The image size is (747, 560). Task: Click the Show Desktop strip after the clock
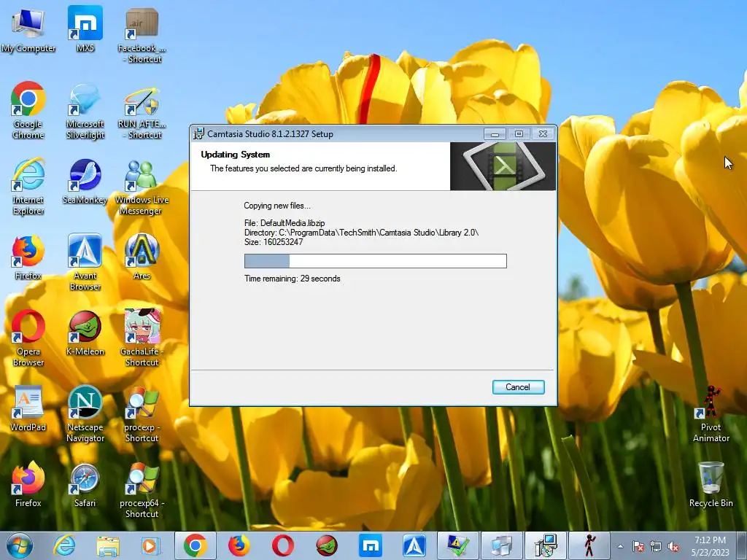pyautogui.click(x=743, y=546)
